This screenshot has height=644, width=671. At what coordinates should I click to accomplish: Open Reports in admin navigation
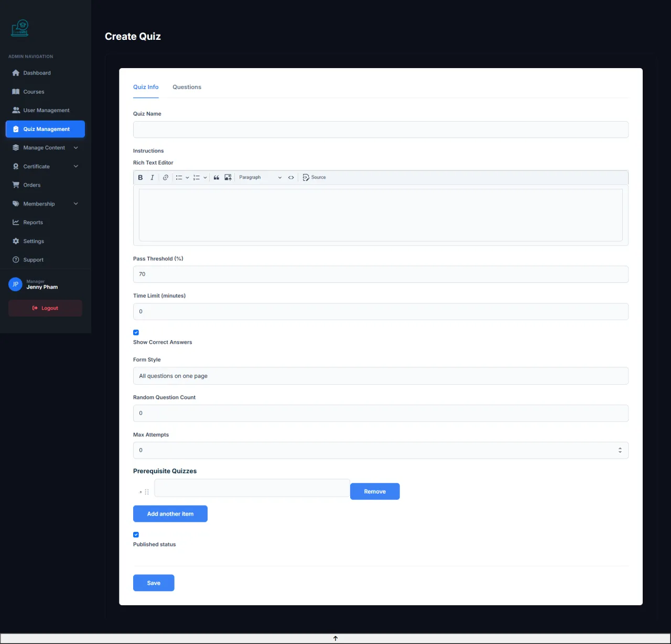tap(45, 222)
